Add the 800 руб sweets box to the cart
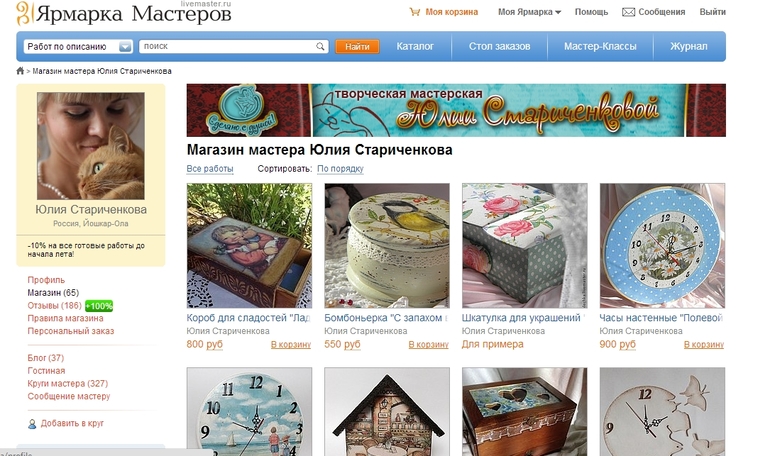Image resolution: width=770 pixels, height=456 pixels. (x=291, y=345)
